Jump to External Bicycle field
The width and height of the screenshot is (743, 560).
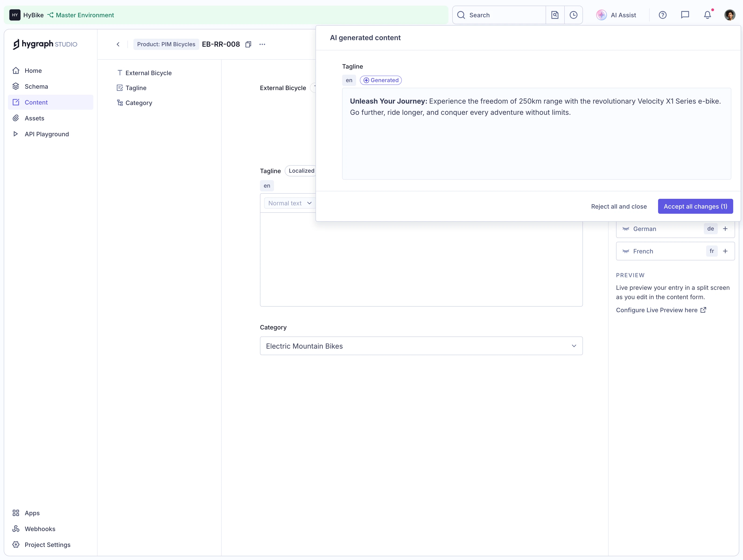coord(144,73)
